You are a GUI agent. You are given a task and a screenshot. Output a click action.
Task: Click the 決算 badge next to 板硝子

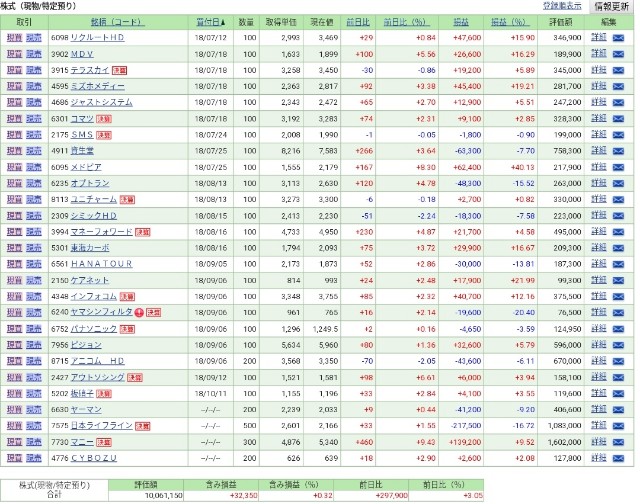tap(104, 394)
